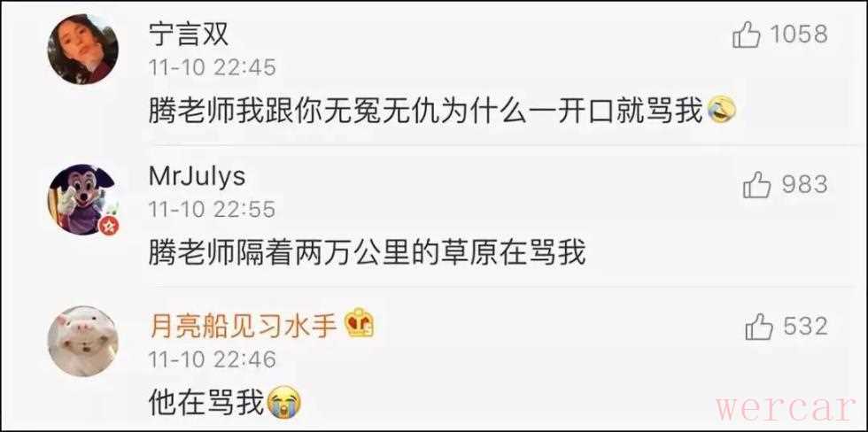
Task: Click timestamp 11-10 22:55
Action: point(212,210)
